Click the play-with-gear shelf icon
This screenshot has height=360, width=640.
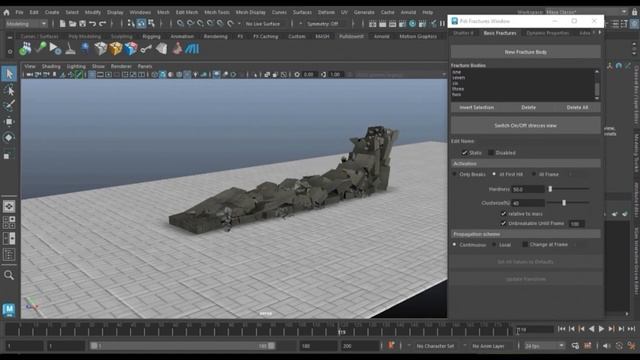(x=55, y=49)
